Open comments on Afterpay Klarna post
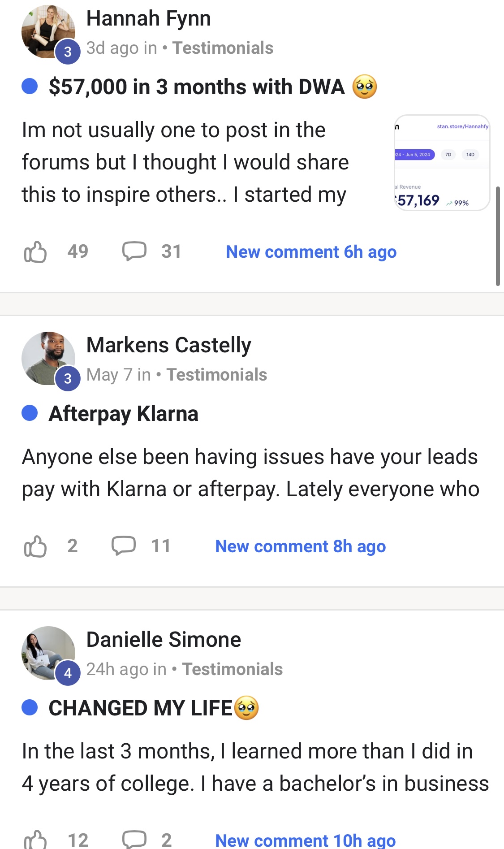Viewport: 504px width, 849px height. coord(124,546)
